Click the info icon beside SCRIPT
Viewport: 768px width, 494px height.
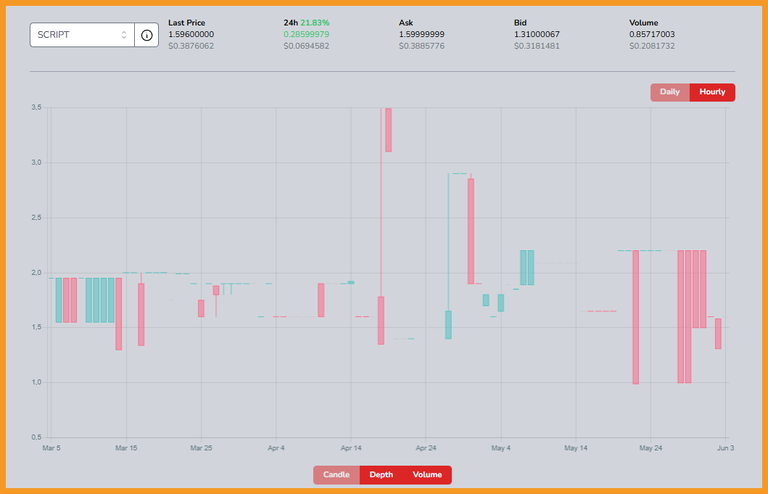[146, 35]
